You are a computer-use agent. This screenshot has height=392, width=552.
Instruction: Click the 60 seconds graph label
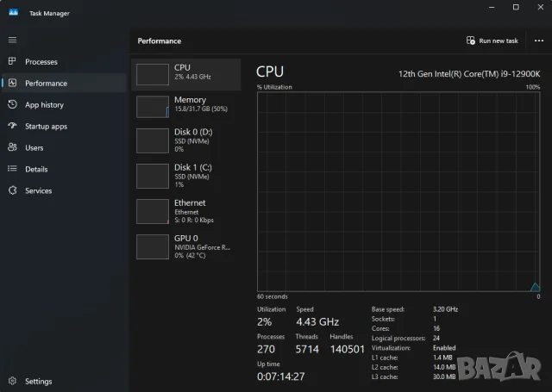click(273, 296)
